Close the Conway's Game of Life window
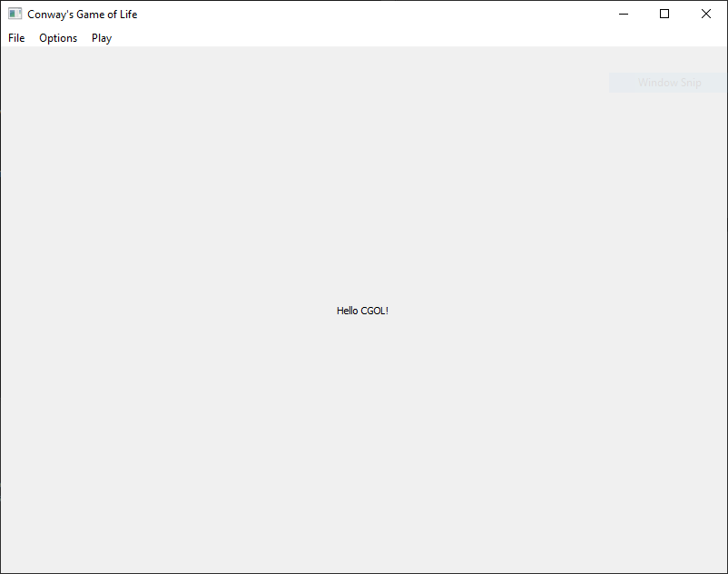This screenshot has height=574, width=728. 705,15
